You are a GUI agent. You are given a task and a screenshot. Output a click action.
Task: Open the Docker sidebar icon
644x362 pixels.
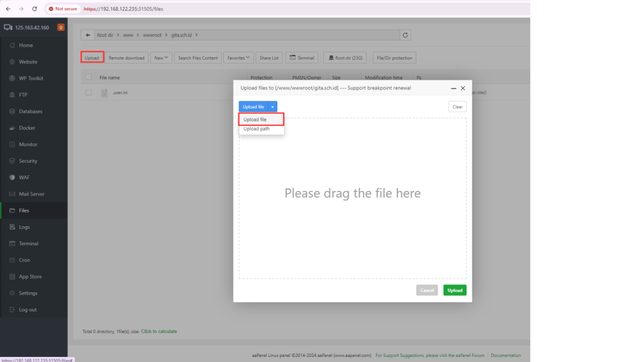point(13,128)
